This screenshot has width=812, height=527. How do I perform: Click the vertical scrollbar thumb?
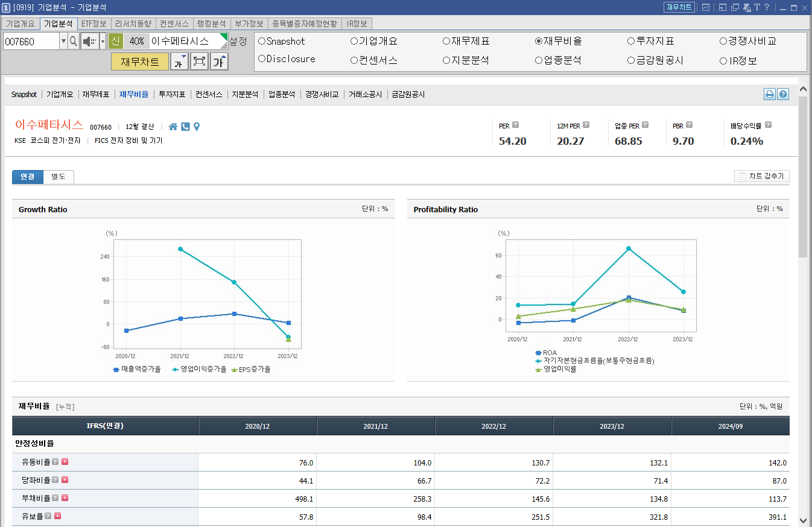[803, 177]
